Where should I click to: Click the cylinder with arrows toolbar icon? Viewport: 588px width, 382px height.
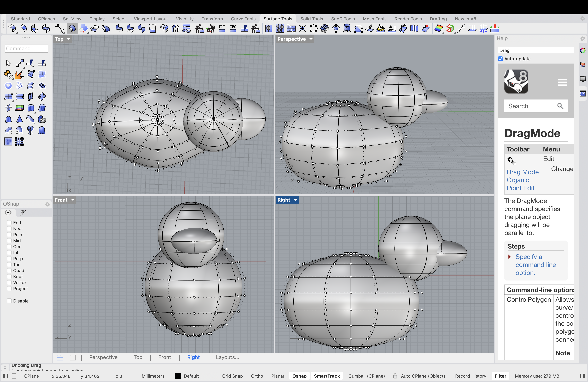coord(347,29)
